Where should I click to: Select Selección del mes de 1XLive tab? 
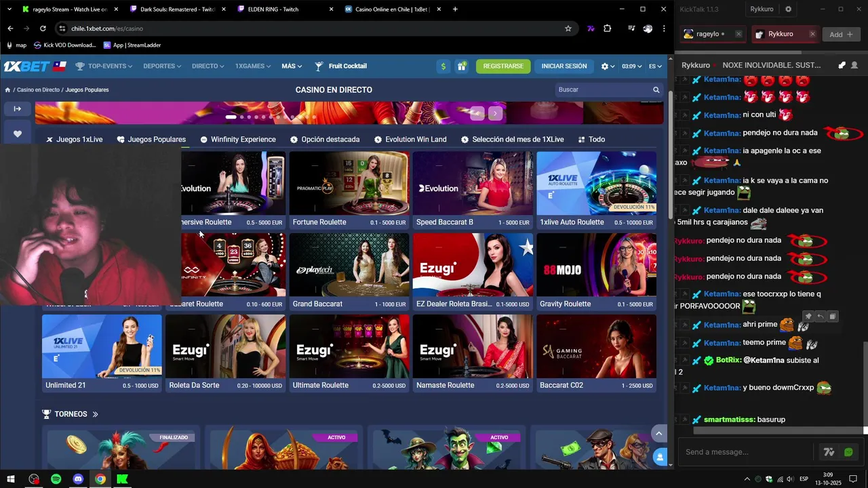(512, 140)
